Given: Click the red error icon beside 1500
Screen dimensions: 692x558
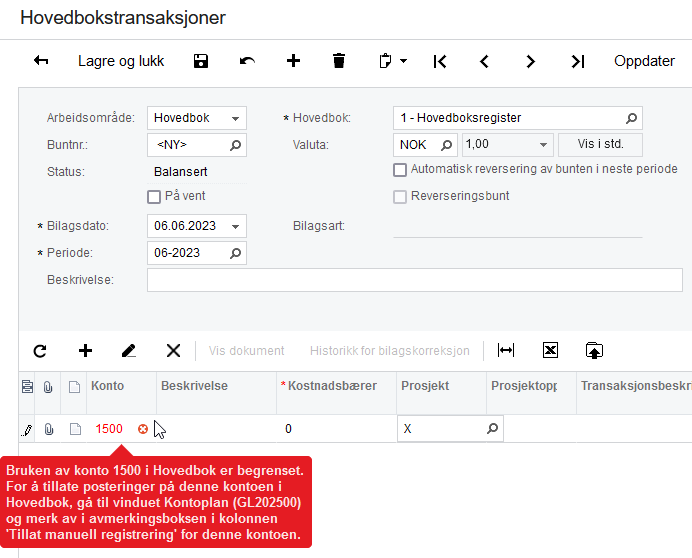Looking at the screenshot, I should click(x=143, y=429).
